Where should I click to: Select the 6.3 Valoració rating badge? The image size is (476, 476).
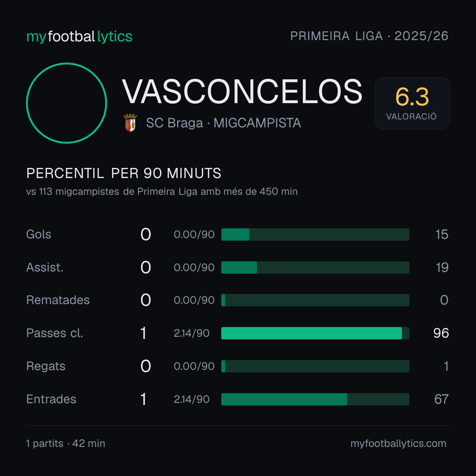click(x=412, y=103)
